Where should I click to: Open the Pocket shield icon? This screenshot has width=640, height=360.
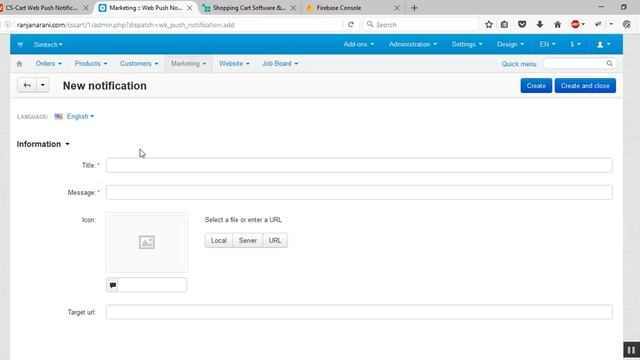[x=522, y=24]
